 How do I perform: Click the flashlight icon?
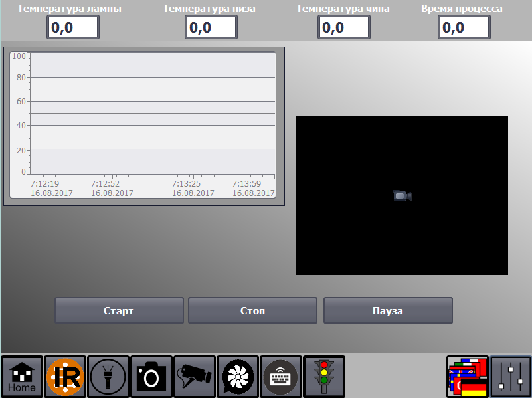(108, 377)
